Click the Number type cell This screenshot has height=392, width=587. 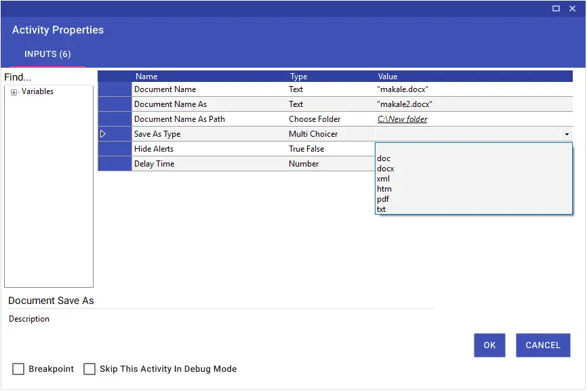(x=304, y=164)
